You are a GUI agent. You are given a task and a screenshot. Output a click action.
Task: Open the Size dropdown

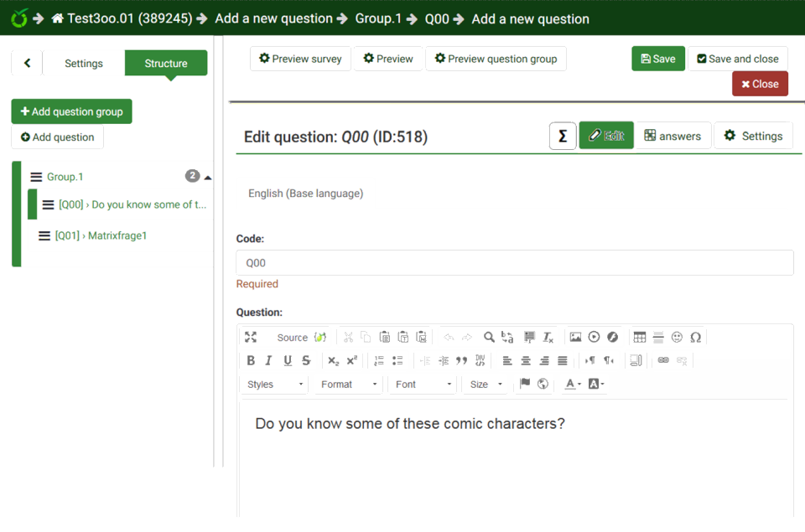click(486, 385)
